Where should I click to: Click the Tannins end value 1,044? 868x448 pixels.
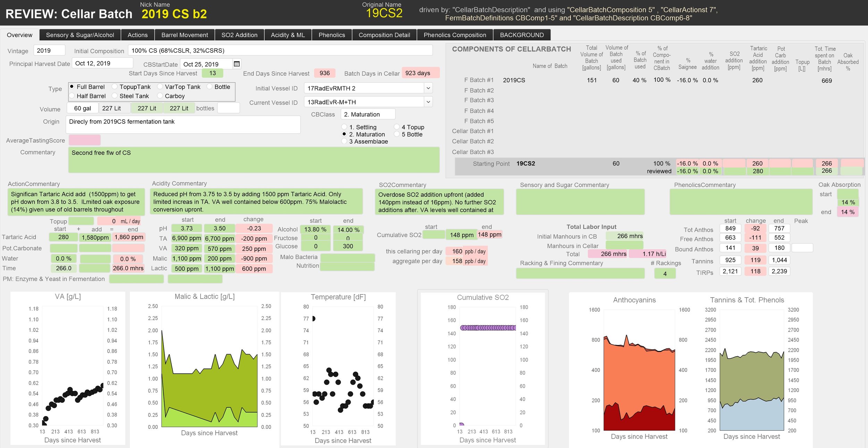[779, 260]
